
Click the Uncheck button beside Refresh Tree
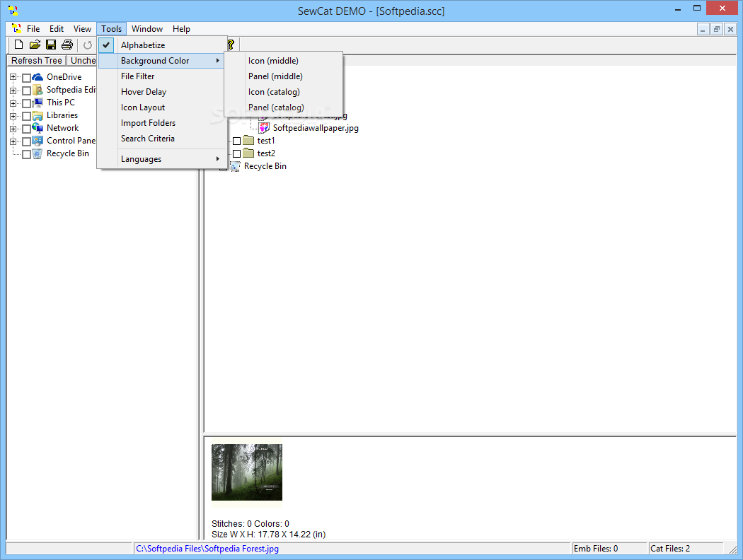tap(82, 61)
